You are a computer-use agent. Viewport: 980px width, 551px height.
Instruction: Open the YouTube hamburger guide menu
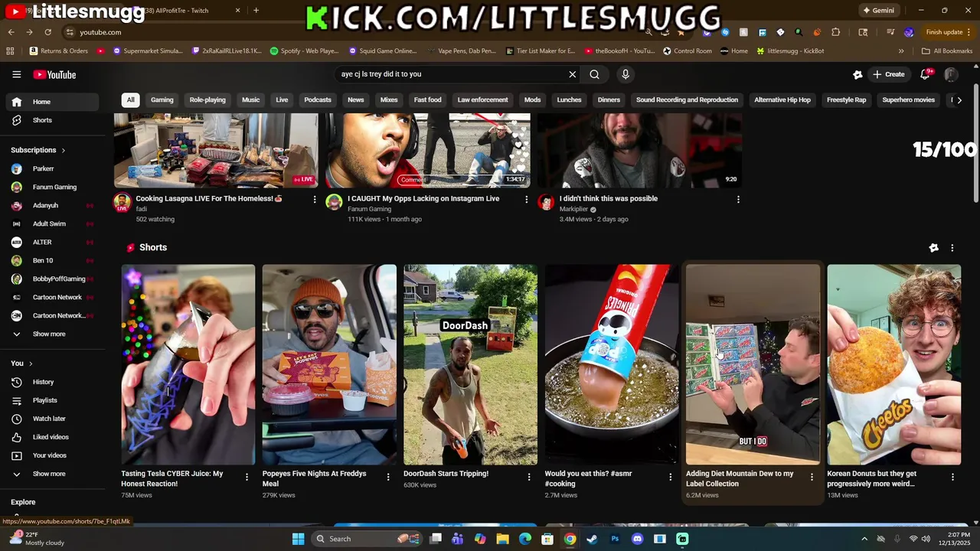(x=16, y=74)
